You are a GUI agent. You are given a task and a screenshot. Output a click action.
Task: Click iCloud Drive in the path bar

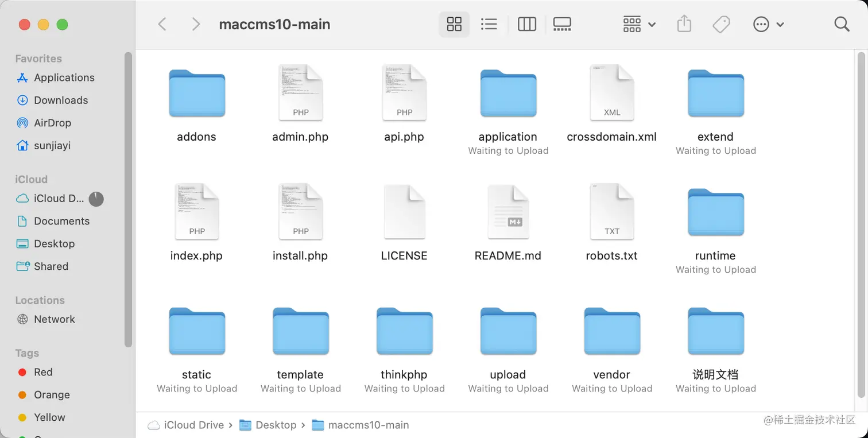[x=186, y=425]
